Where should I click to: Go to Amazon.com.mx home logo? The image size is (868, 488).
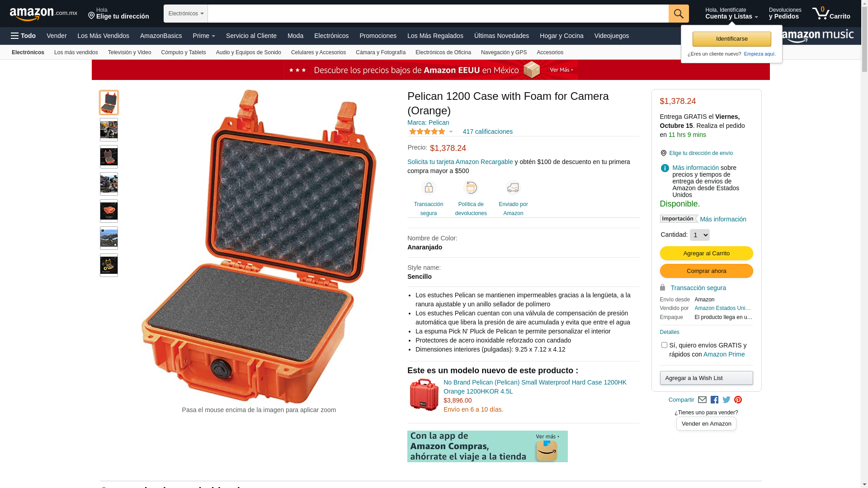[x=43, y=14]
